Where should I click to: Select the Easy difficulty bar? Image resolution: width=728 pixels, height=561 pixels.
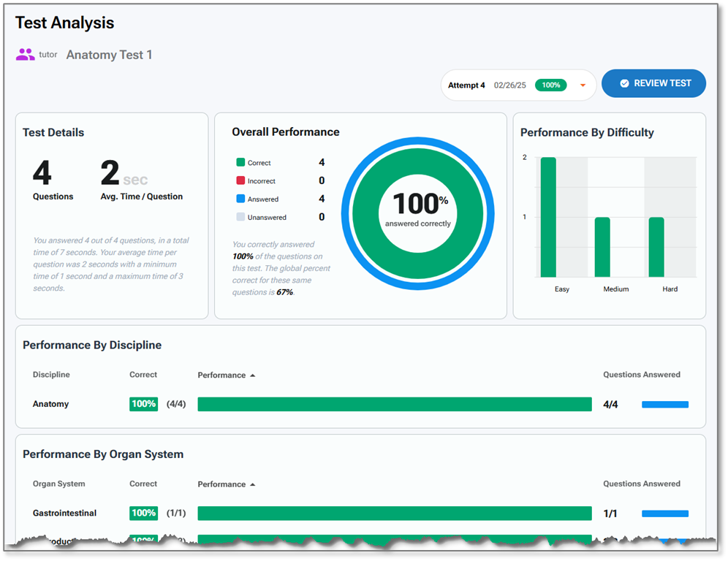pos(548,217)
